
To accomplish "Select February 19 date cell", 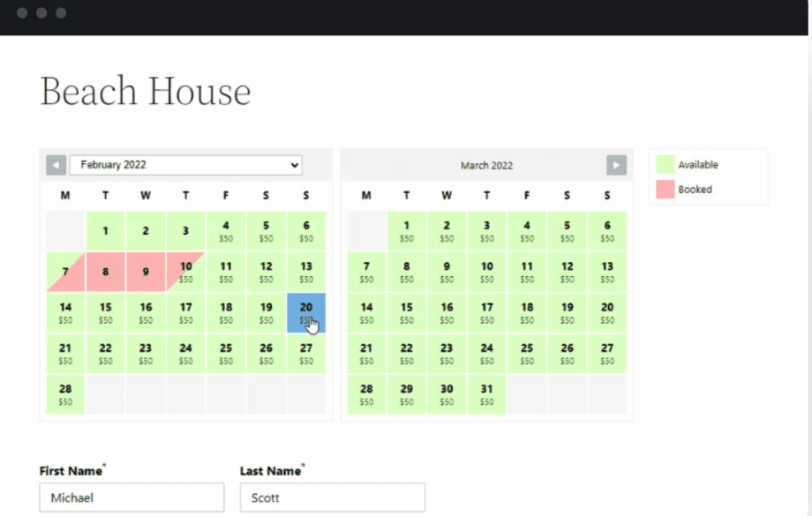I will point(267,312).
